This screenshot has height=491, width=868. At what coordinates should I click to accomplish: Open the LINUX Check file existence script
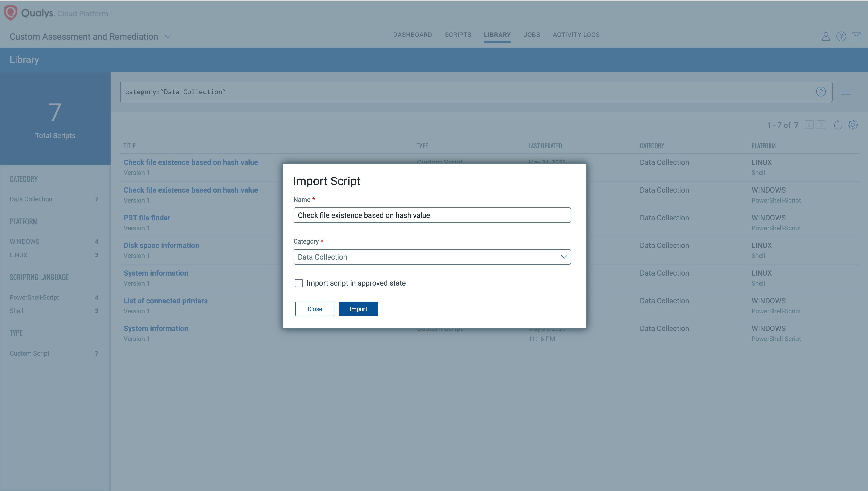[191, 162]
